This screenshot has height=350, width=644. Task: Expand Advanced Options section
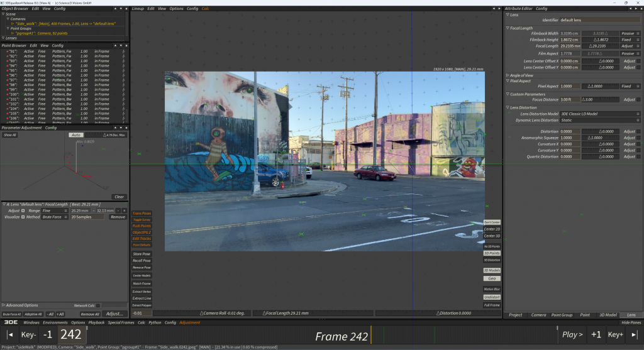tap(3, 305)
